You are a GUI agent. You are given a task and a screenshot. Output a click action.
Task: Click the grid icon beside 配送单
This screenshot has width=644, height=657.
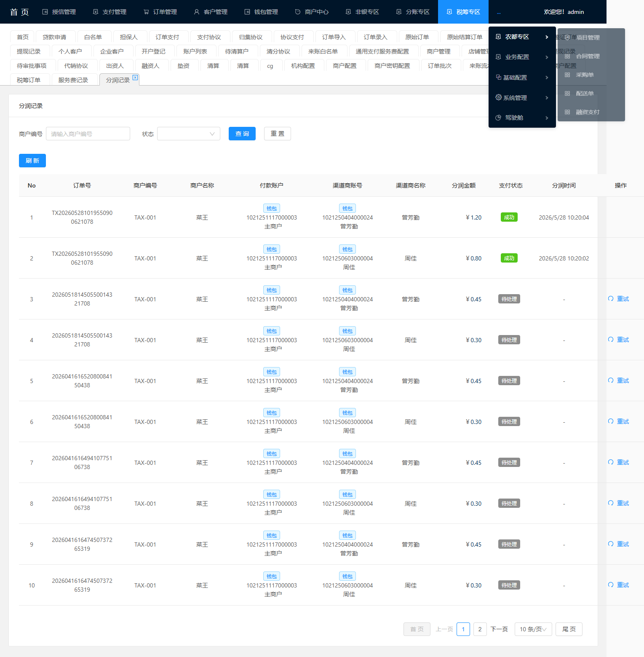tap(567, 94)
